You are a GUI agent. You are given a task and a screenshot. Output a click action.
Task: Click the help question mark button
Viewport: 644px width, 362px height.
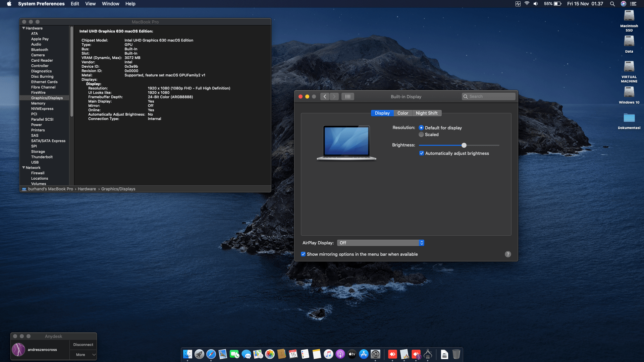pyautogui.click(x=508, y=254)
